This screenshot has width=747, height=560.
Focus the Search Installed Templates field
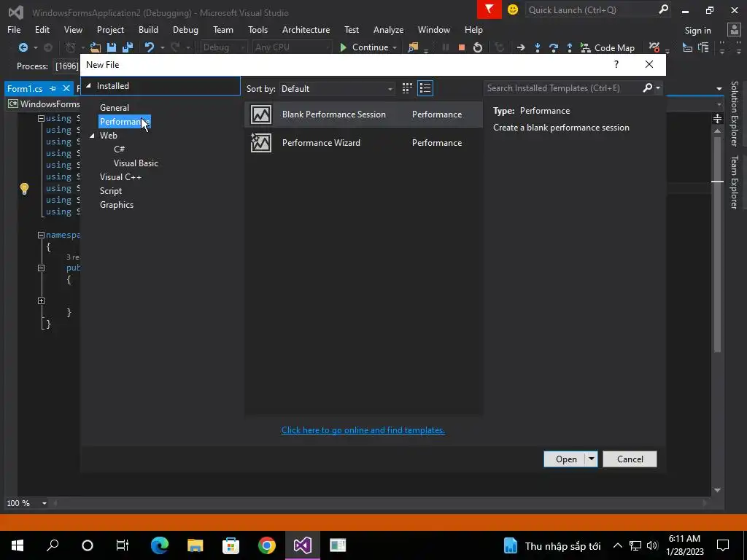pyautogui.click(x=562, y=88)
